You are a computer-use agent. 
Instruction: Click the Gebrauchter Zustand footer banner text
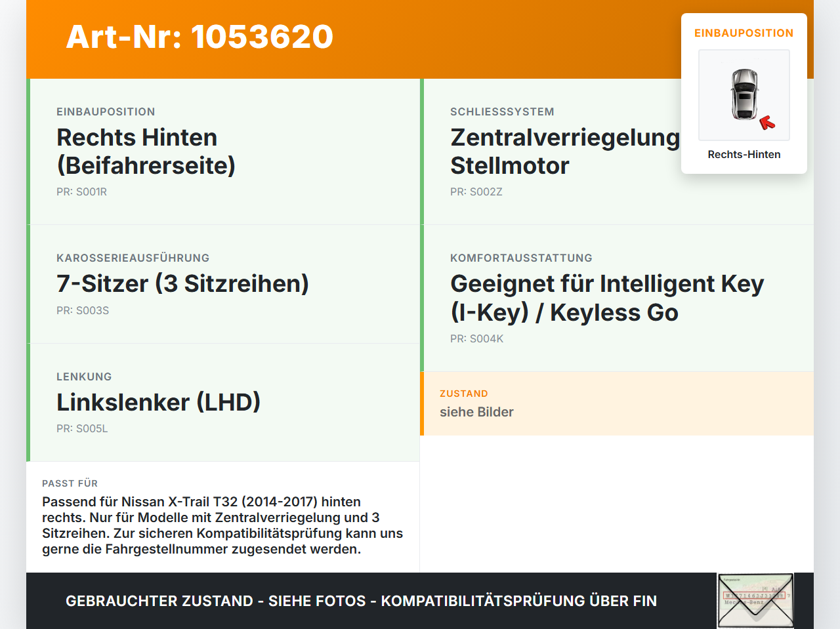pos(361,601)
